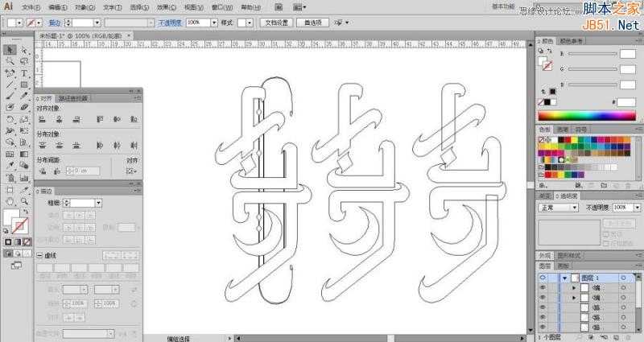Set toolbox mode to Gradient
This screenshot has height=342, width=644.
(18, 242)
